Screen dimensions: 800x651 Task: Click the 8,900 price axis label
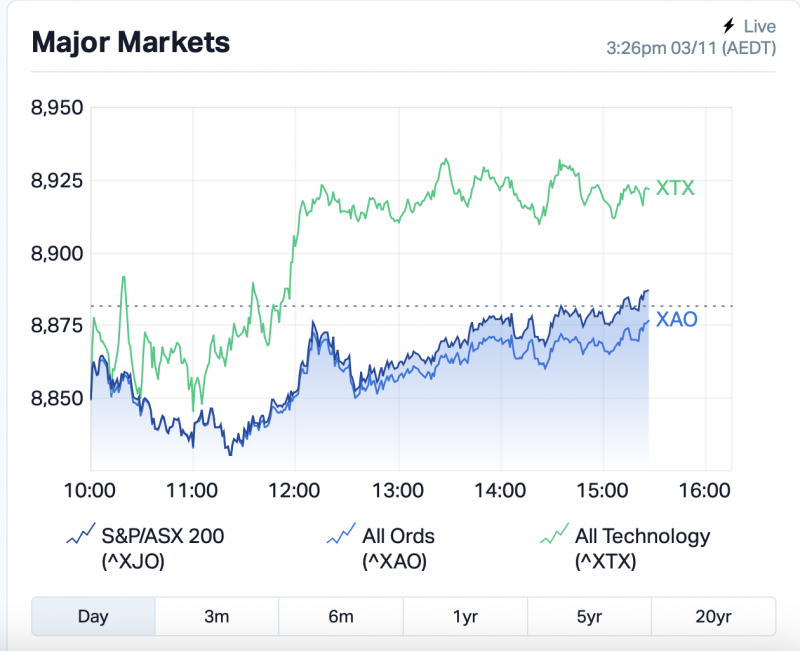point(58,253)
